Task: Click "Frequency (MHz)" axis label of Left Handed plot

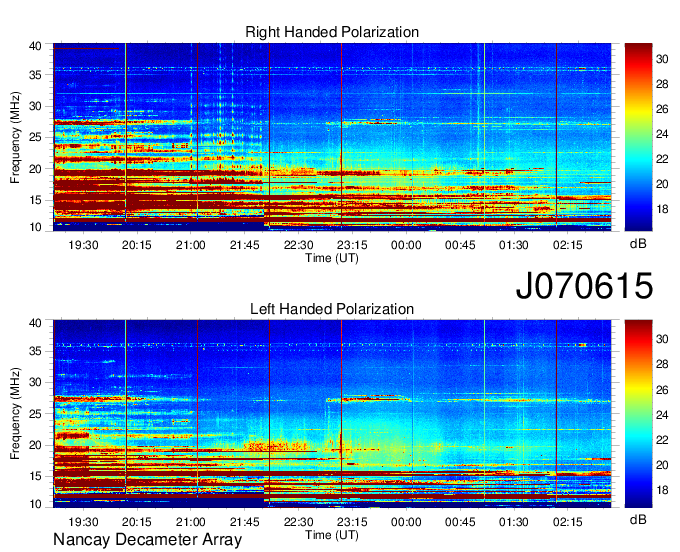Action: coord(15,414)
